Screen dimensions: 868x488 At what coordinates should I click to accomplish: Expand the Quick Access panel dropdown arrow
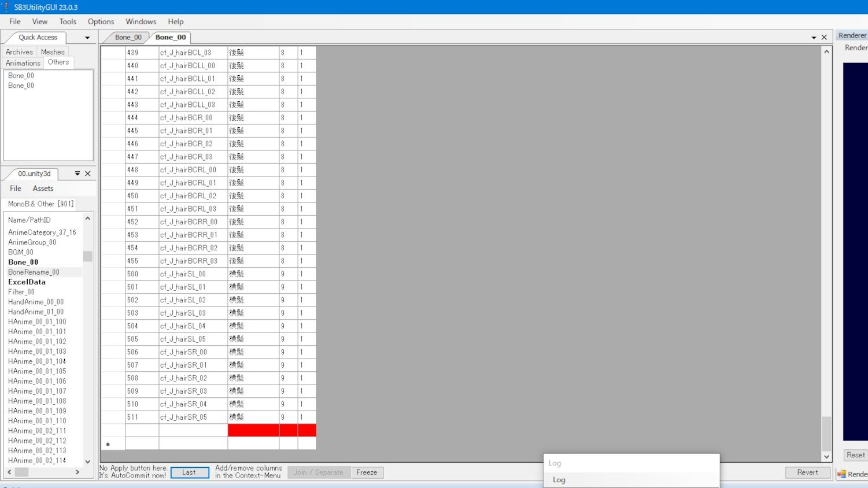87,38
